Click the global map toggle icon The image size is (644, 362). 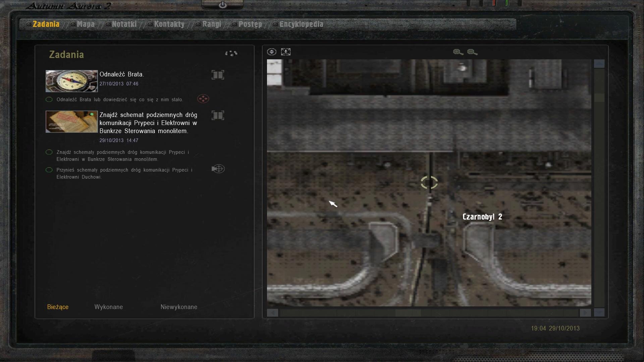click(x=272, y=52)
